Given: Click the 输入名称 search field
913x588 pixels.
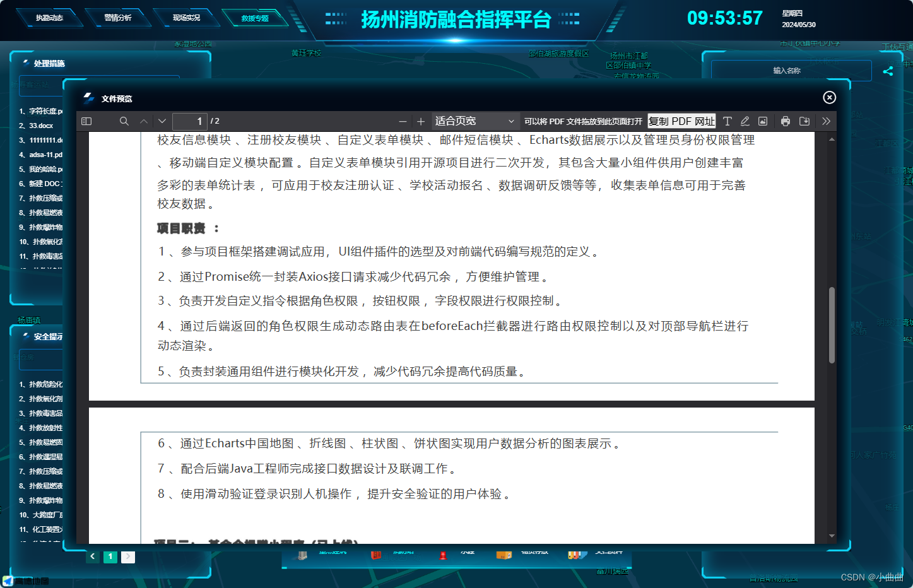Looking at the screenshot, I should (791, 71).
